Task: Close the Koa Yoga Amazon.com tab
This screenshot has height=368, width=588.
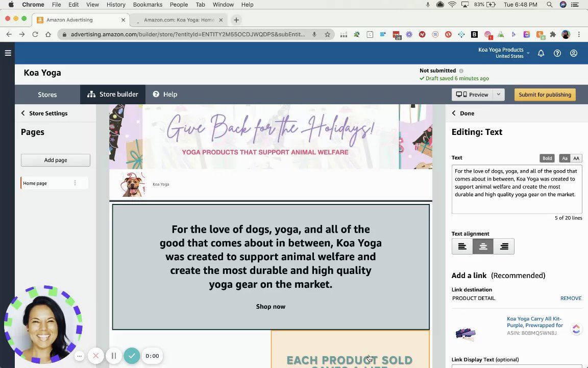Action: tap(221, 20)
